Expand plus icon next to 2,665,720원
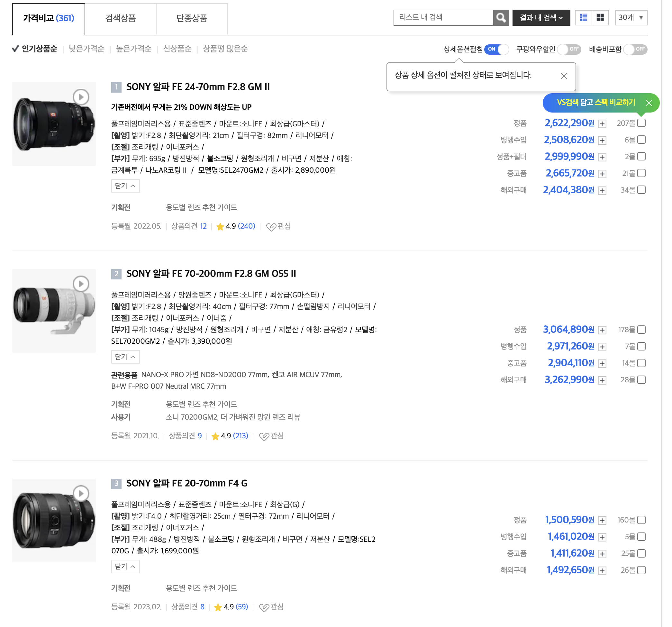 click(602, 174)
